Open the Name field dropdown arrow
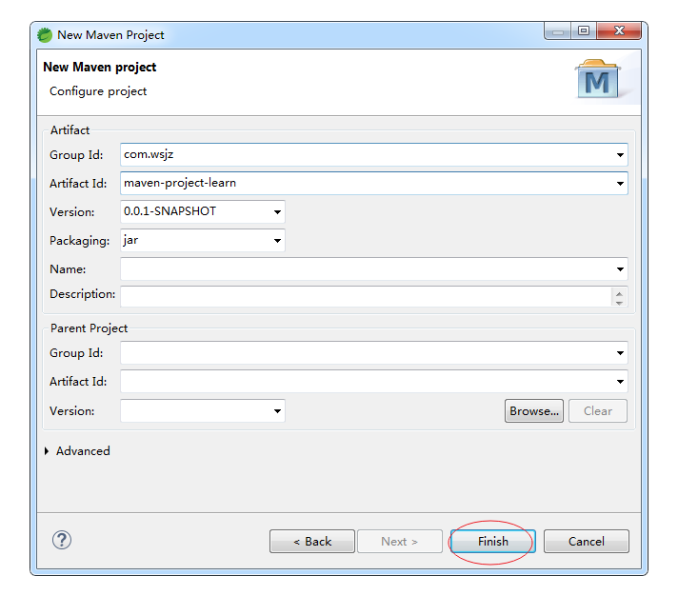 (620, 268)
